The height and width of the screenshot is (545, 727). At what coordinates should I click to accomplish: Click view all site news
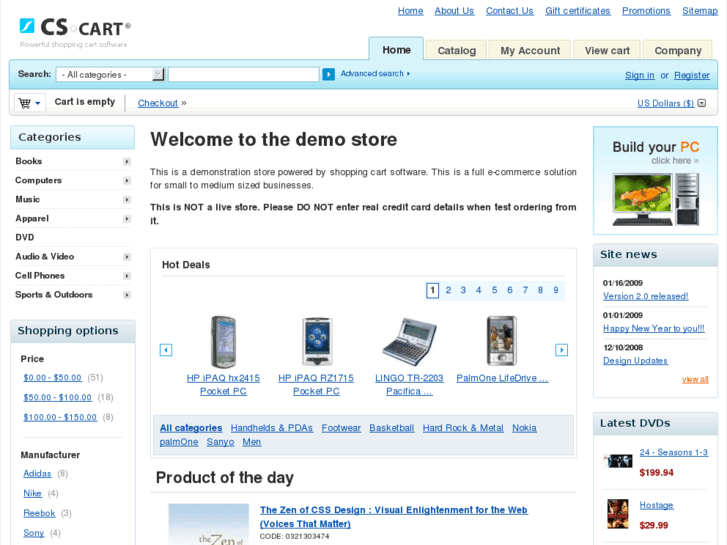point(695,379)
